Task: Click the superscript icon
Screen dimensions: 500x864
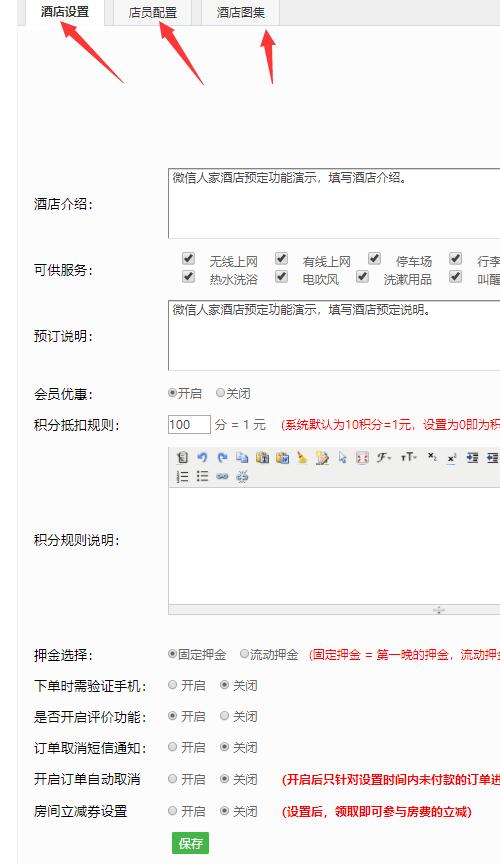Action: coord(452,457)
